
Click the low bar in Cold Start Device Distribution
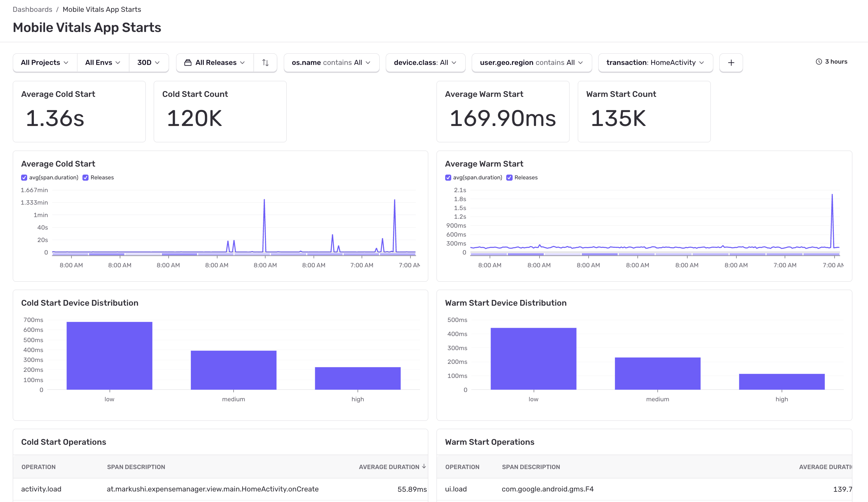pos(109,355)
